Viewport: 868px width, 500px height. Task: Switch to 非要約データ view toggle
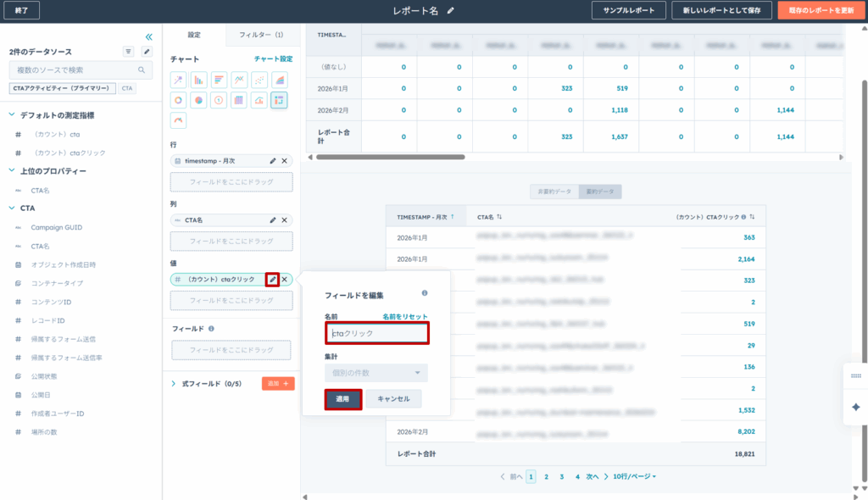[552, 192]
